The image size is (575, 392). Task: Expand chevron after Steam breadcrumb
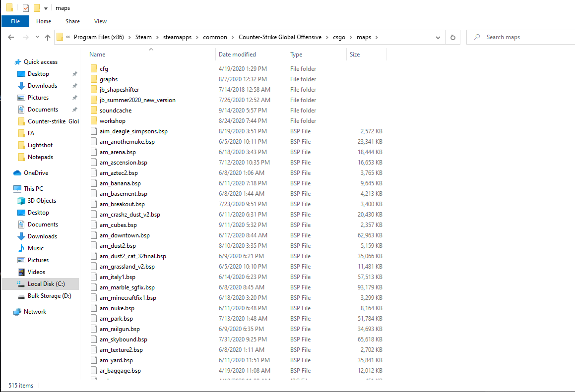point(157,37)
